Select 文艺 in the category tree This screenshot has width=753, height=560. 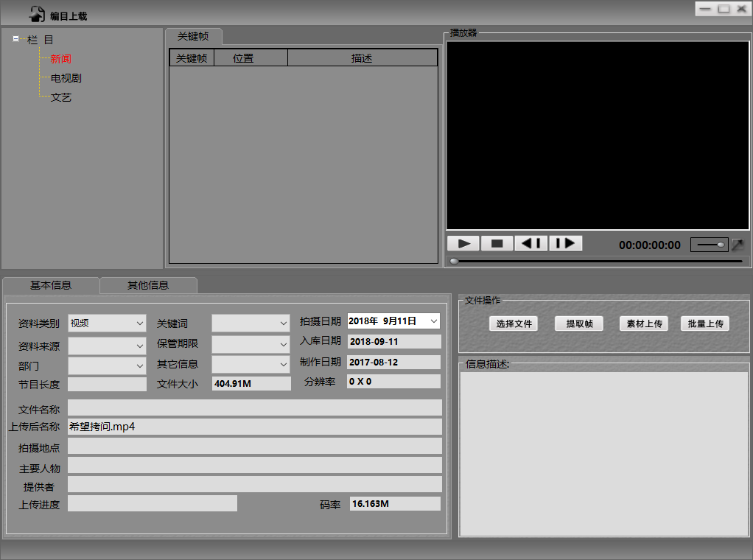[60, 97]
